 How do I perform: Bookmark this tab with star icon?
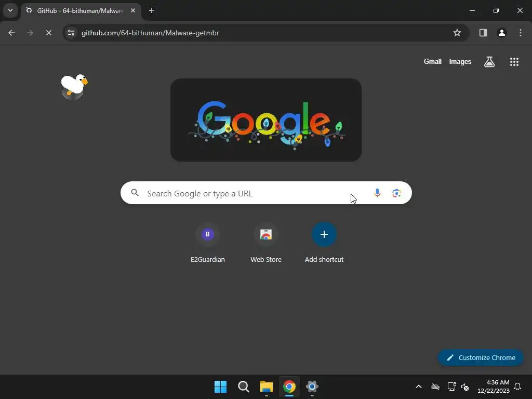coord(457,33)
